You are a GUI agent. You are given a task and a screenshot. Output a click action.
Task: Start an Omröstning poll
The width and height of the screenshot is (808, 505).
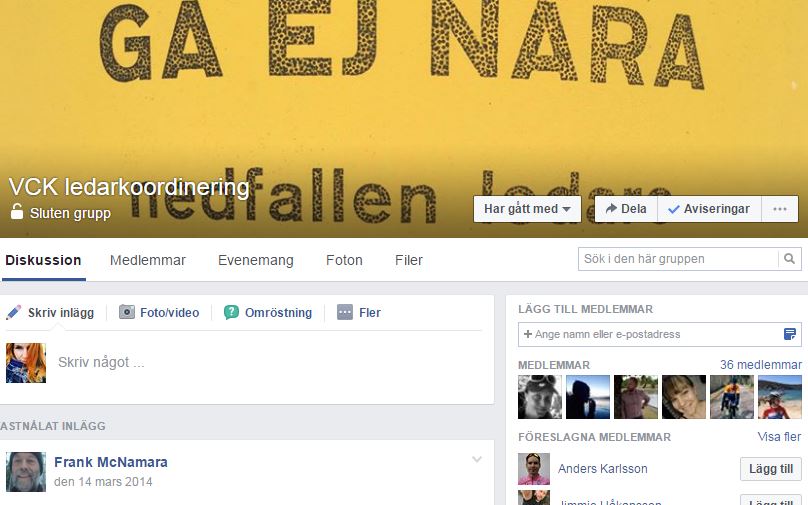(268, 312)
